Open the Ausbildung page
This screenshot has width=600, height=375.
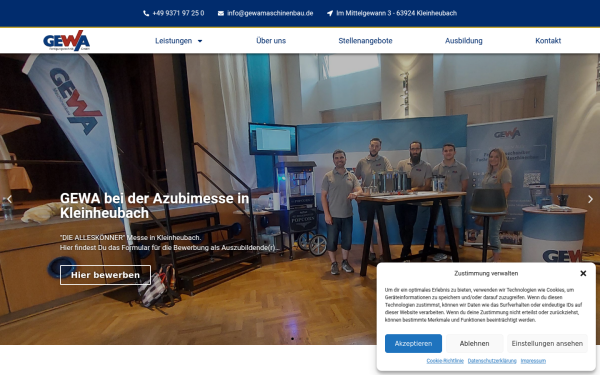point(463,41)
